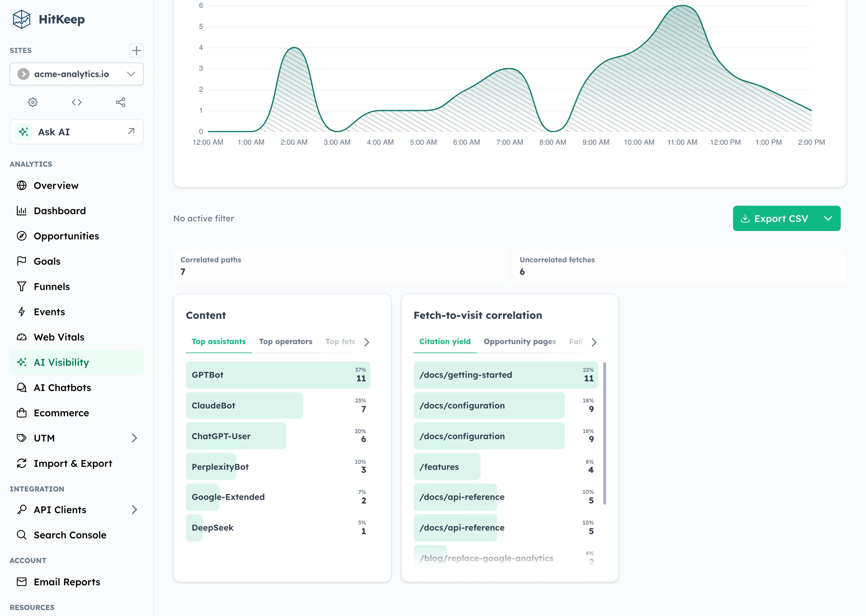Click the Uncorrelated fetches stat card
The height and width of the screenshot is (616, 866).
tap(679, 266)
